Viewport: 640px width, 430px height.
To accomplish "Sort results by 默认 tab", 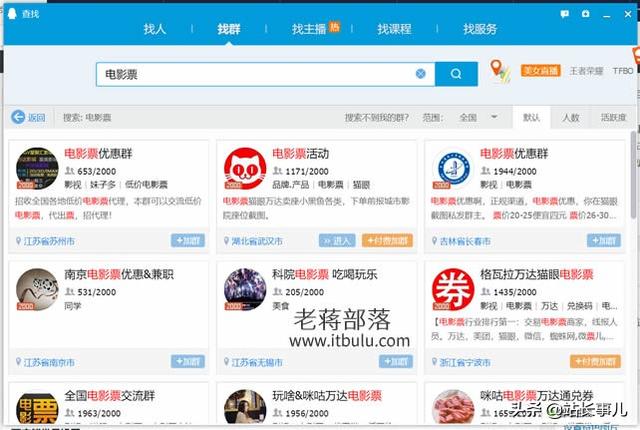I will tap(531, 117).
